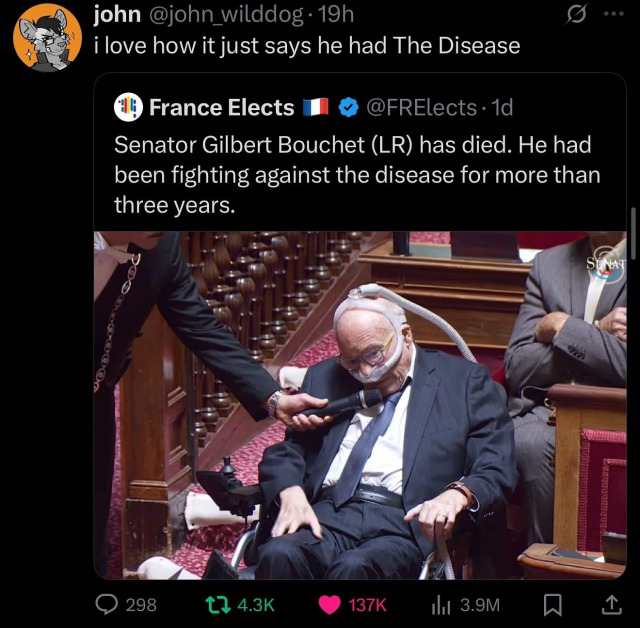
Task: Share the post using upload arrow icon
Action: click(607, 603)
